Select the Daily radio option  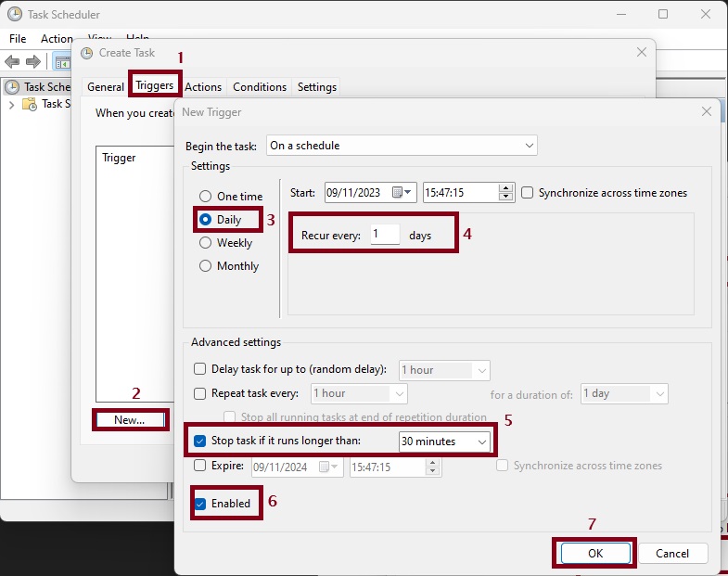point(205,220)
